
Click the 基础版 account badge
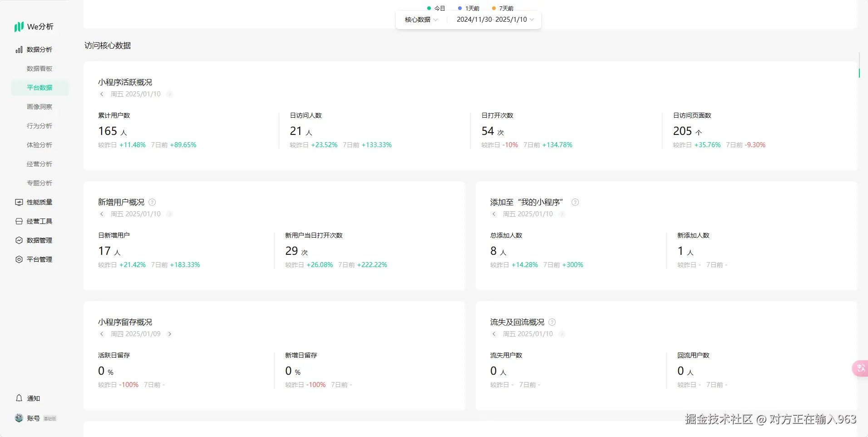(50, 419)
